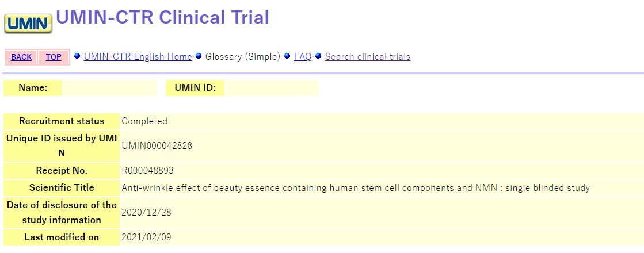This screenshot has width=644, height=253.
Task: Click the UMIN-CTR Clinical Trial page heading
Action: click(162, 17)
